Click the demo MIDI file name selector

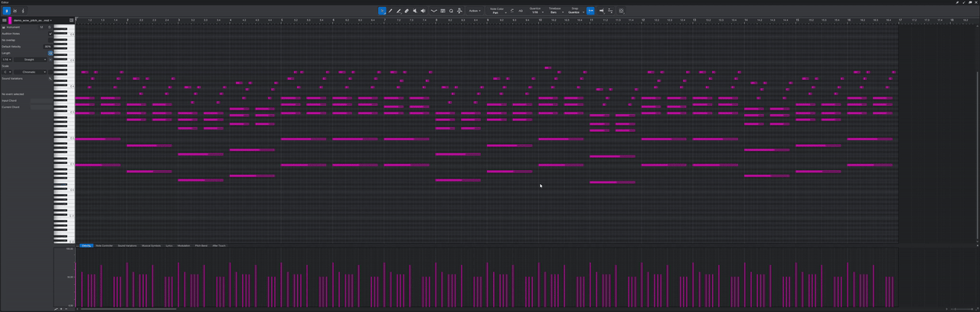(32, 21)
